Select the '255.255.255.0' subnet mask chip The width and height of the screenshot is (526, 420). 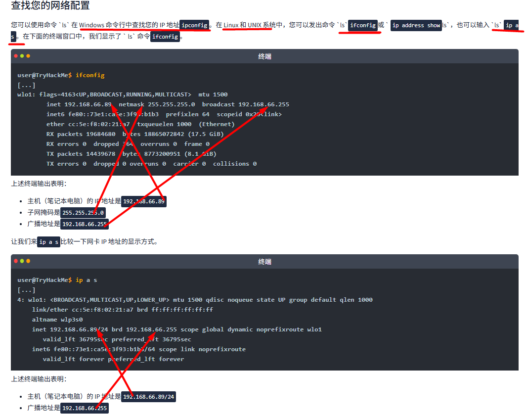tap(83, 213)
